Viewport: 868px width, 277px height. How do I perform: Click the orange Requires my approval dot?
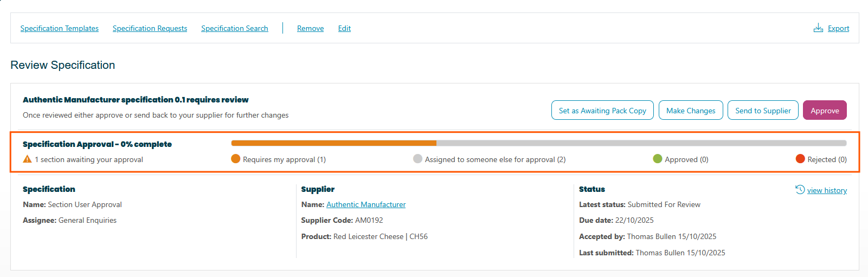pyautogui.click(x=235, y=159)
